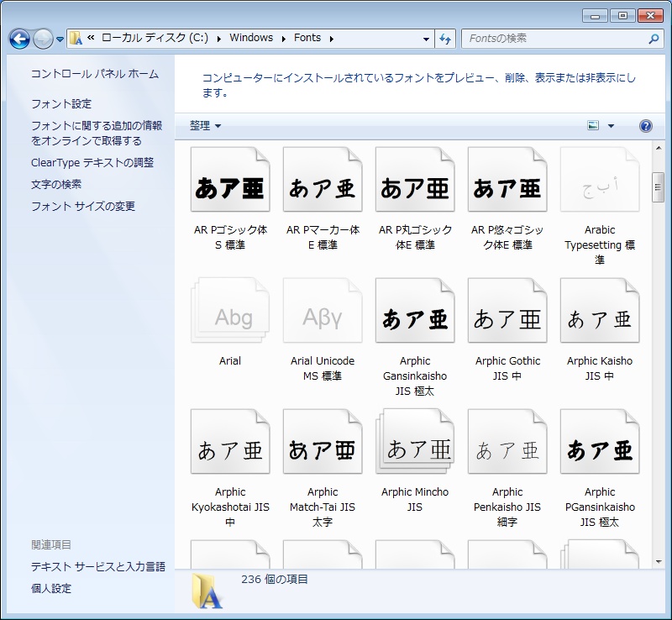The image size is (672, 620).
Task: Select Arphic Kyokashotai JIS 中 font icon
Action: (x=230, y=441)
